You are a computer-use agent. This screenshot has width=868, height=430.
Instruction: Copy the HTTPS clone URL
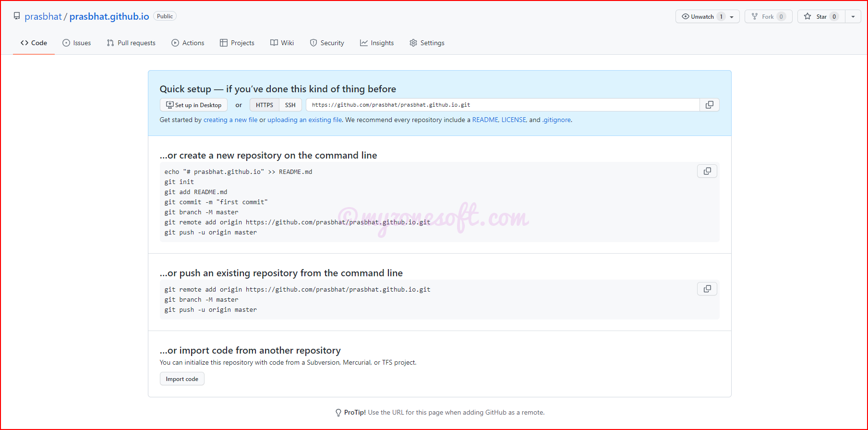tap(709, 105)
